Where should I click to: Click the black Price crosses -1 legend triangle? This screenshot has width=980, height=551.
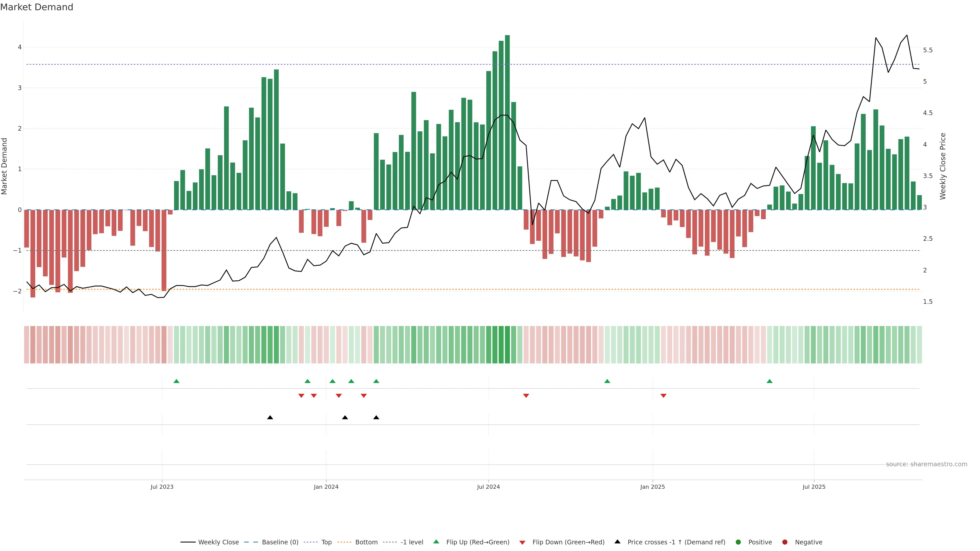pyautogui.click(x=617, y=542)
